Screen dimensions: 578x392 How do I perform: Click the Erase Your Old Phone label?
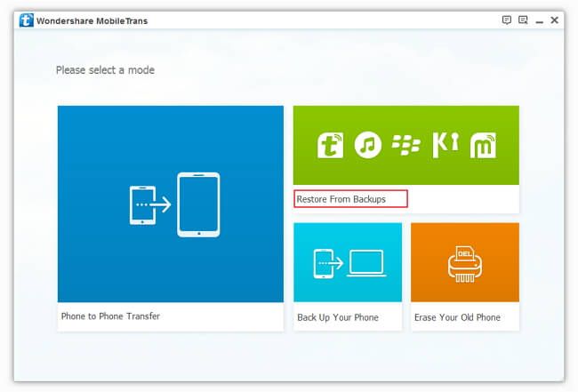457,317
